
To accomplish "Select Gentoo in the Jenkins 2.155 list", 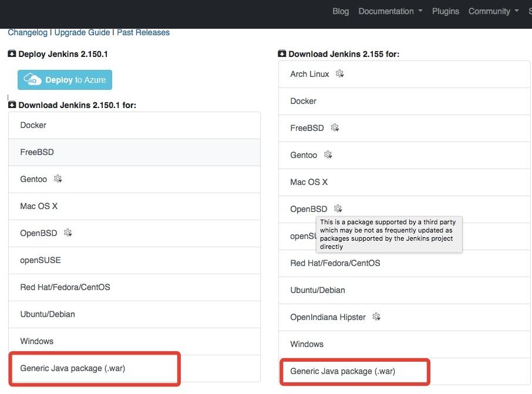I will 405,155.
